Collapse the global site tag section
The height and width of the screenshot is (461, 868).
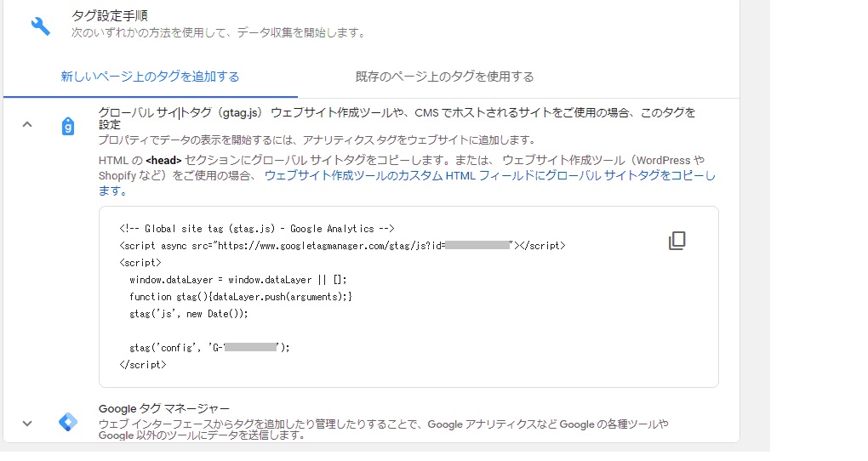click(26, 124)
